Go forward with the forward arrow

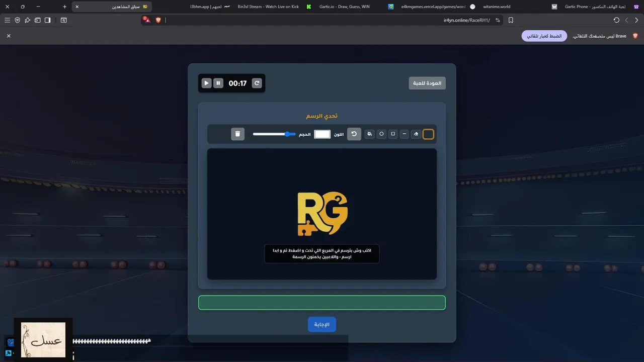[626, 20]
